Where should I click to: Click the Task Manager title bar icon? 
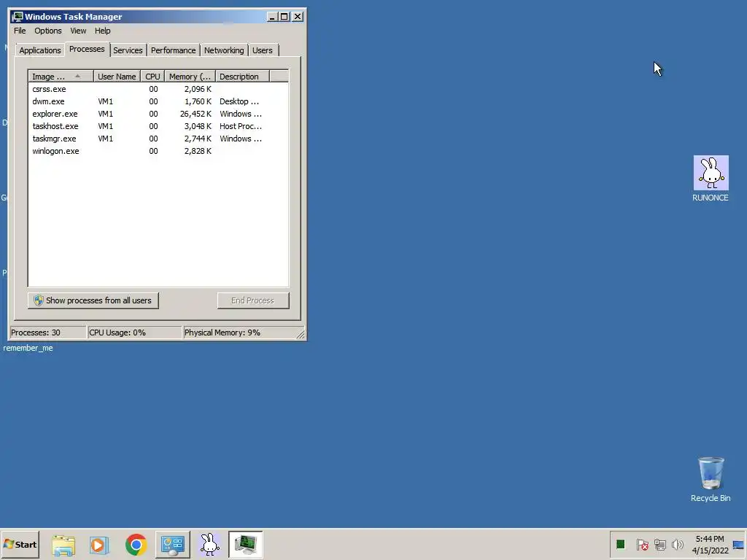pos(18,17)
